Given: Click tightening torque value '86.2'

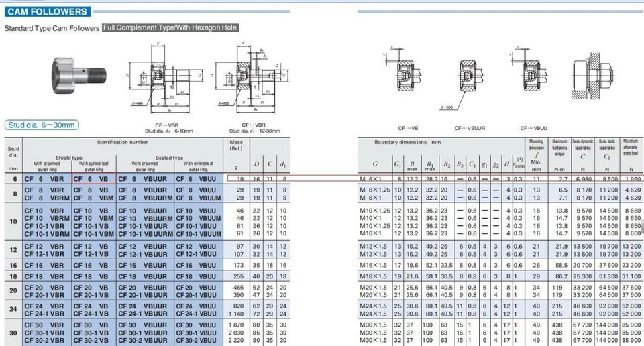Looking at the screenshot, I should tap(561, 277).
